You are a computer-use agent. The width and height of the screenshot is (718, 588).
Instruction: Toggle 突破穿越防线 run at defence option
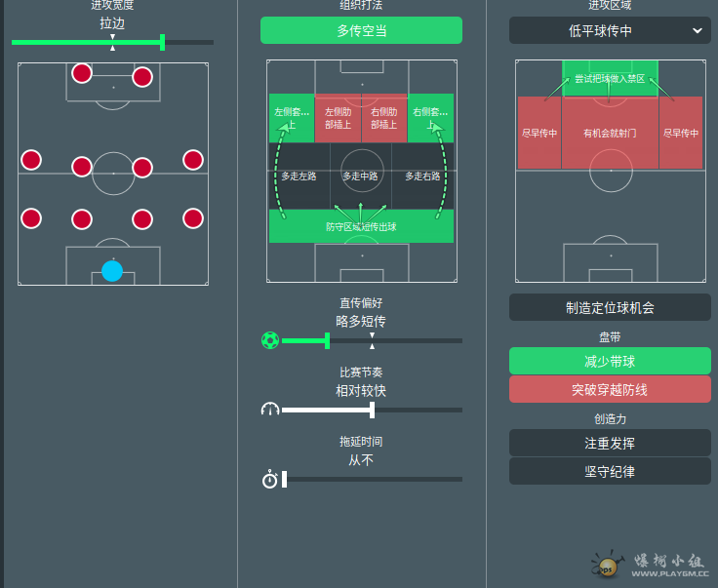[x=610, y=389]
